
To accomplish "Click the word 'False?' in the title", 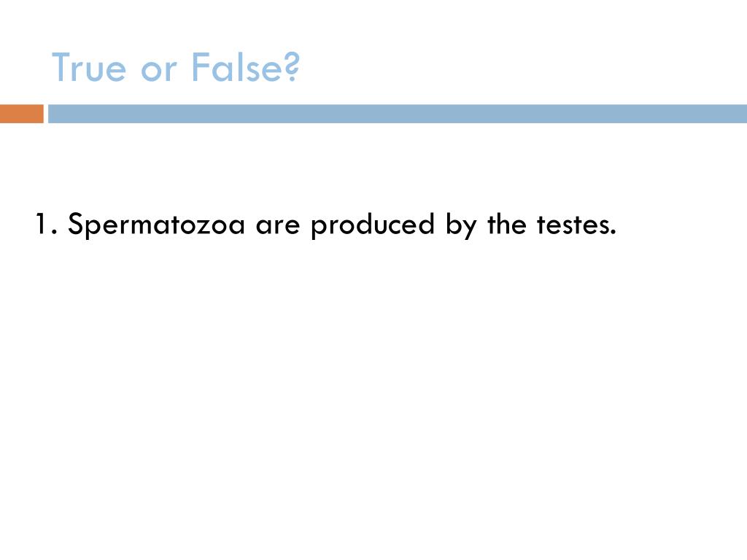I will tap(245, 67).
